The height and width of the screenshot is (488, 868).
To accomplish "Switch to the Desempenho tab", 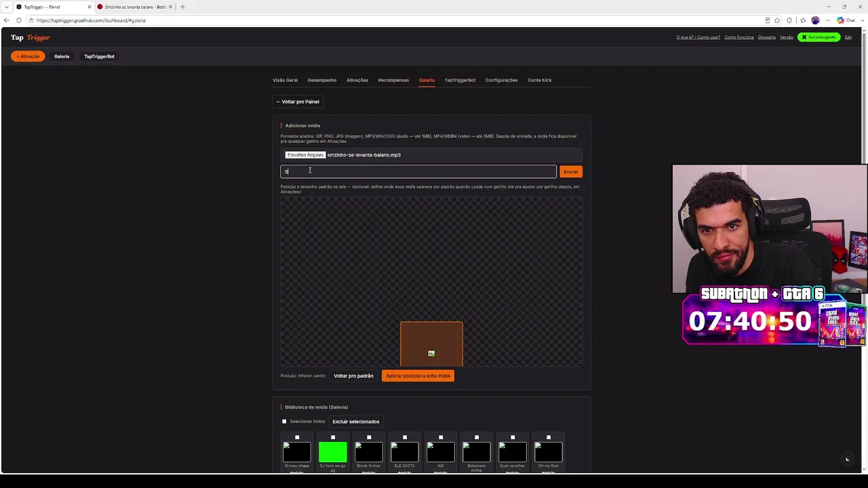I will pos(322,80).
